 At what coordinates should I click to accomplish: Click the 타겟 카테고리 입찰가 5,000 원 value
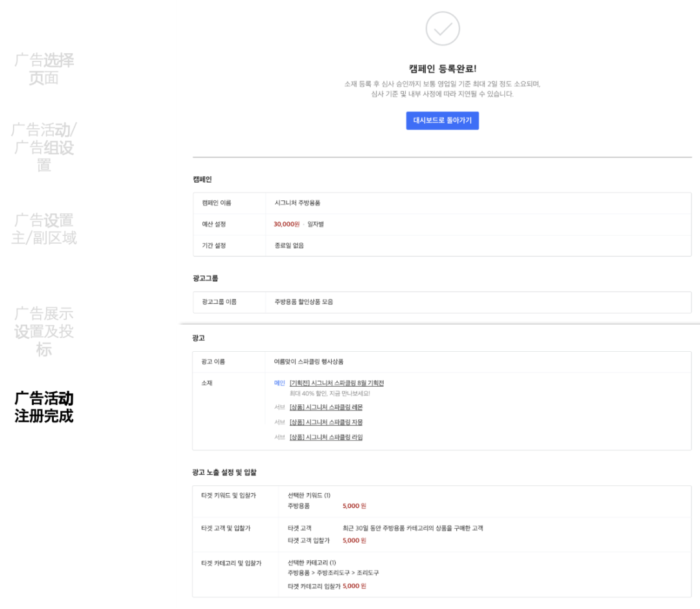coord(355,586)
